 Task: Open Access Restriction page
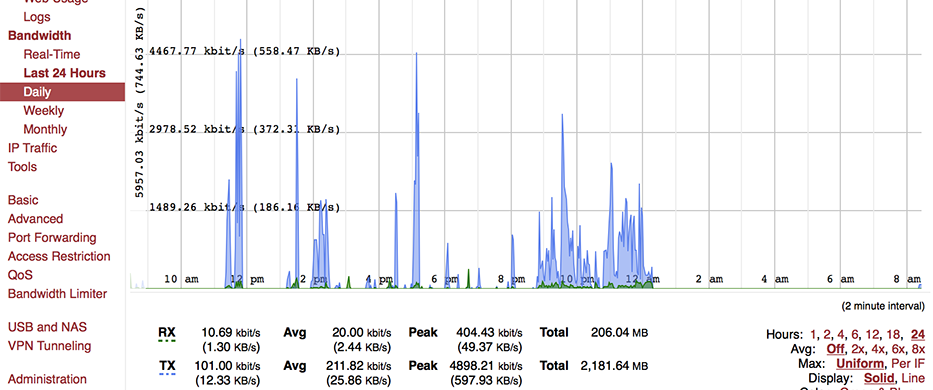(x=59, y=256)
